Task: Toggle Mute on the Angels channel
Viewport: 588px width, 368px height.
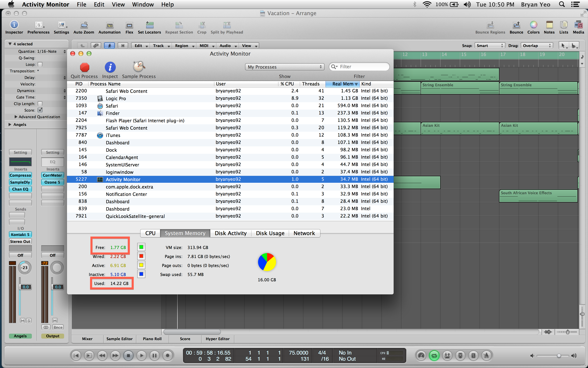Action: (23, 321)
